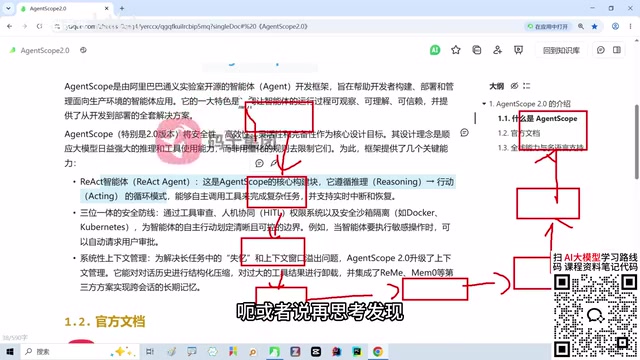
Task: Go to outline item '1.2. 官方文档'
Action: point(519,133)
